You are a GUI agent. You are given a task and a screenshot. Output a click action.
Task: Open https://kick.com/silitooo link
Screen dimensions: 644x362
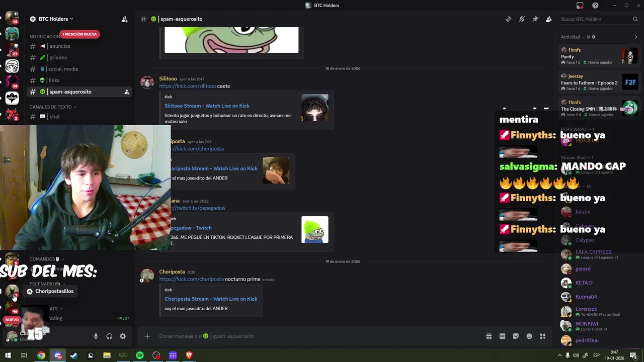pyautogui.click(x=187, y=86)
